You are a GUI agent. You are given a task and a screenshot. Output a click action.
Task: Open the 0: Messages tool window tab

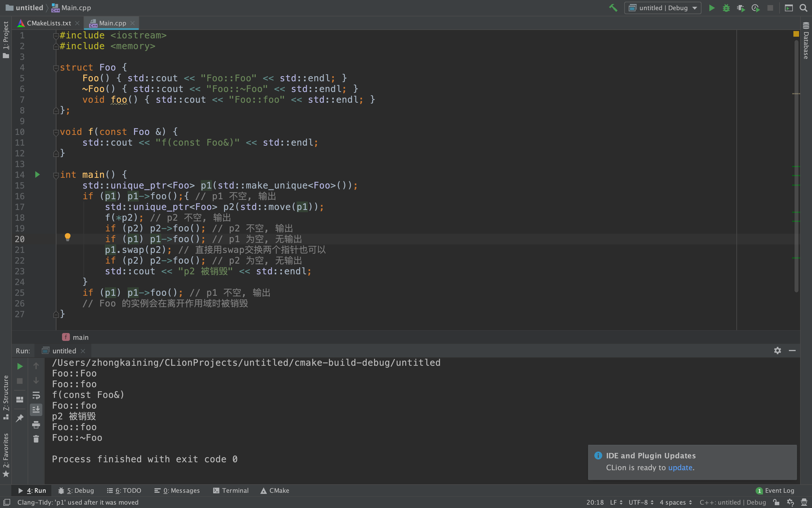tap(177, 491)
